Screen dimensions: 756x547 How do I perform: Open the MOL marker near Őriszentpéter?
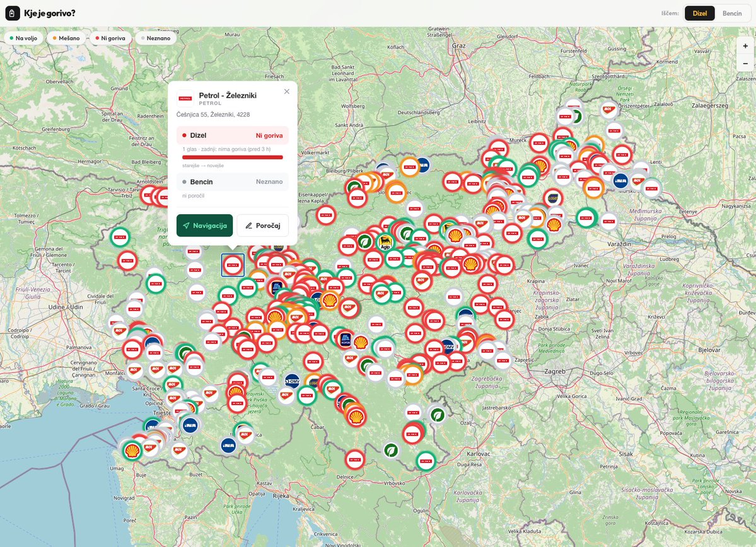tap(610, 110)
